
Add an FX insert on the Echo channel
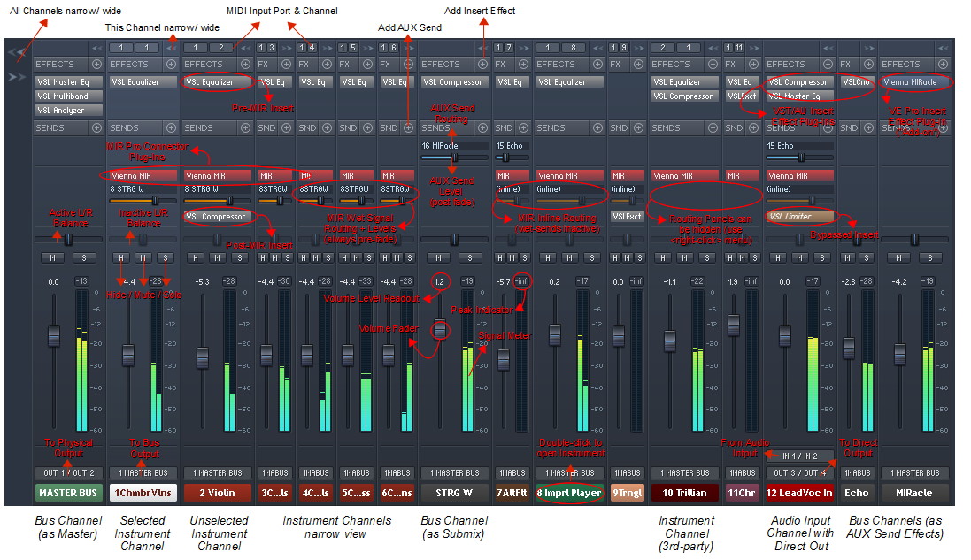[868, 64]
